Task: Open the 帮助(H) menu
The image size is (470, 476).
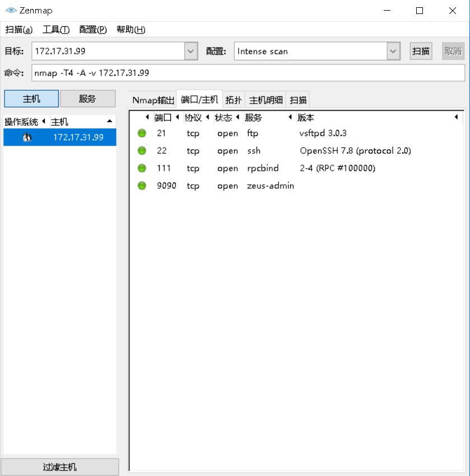Action: 129,29
